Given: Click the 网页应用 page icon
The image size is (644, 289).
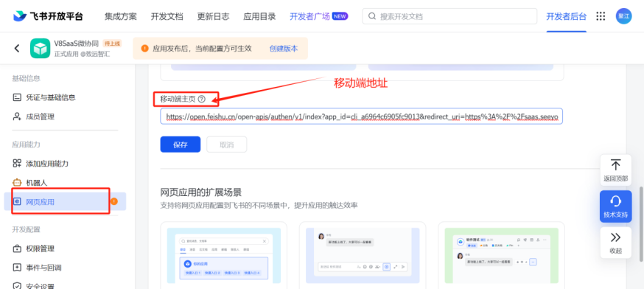Looking at the screenshot, I should click(17, 201).
